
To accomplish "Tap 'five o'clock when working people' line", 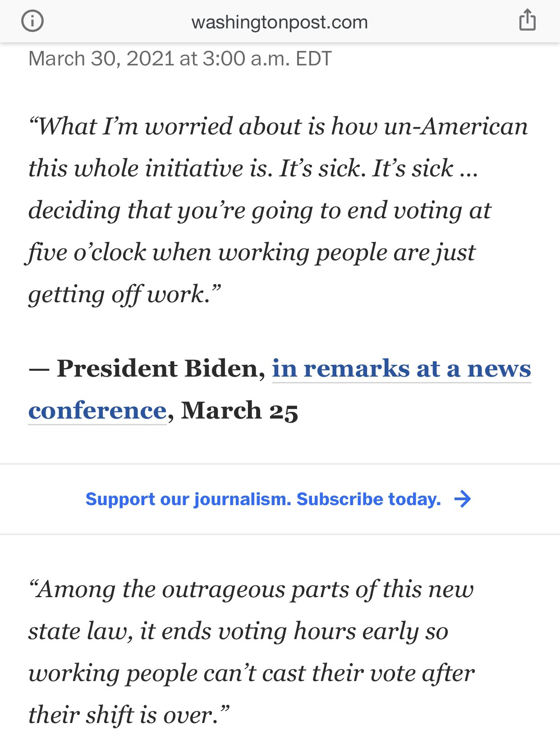I will click(250, 253).
